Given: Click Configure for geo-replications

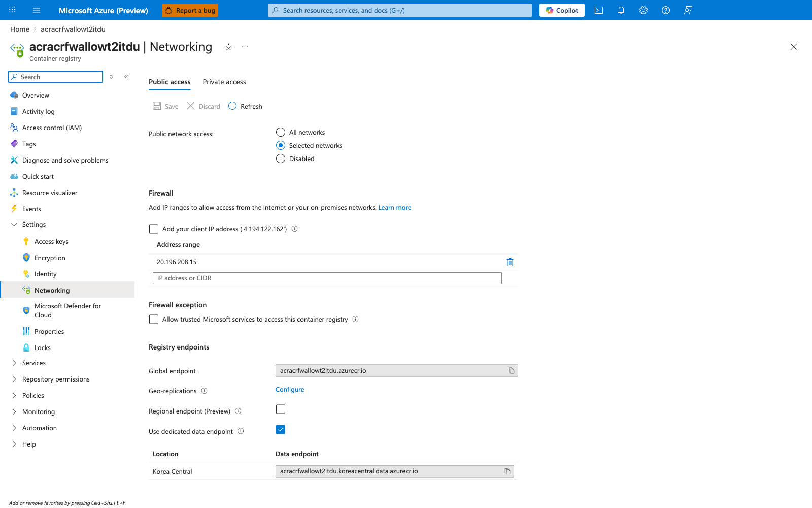Looking at the screenshot, I should (x=290, y=389).
